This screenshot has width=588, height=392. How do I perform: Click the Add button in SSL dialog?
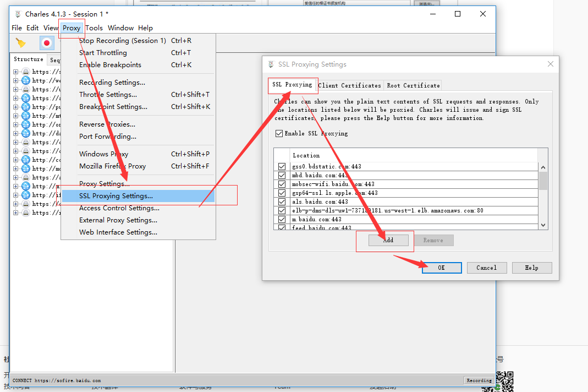[x=388, y=240]
